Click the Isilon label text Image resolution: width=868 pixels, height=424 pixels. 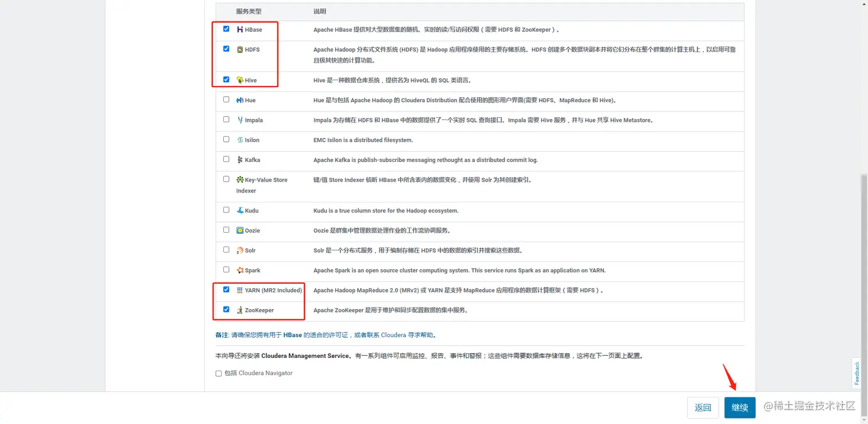252,140
